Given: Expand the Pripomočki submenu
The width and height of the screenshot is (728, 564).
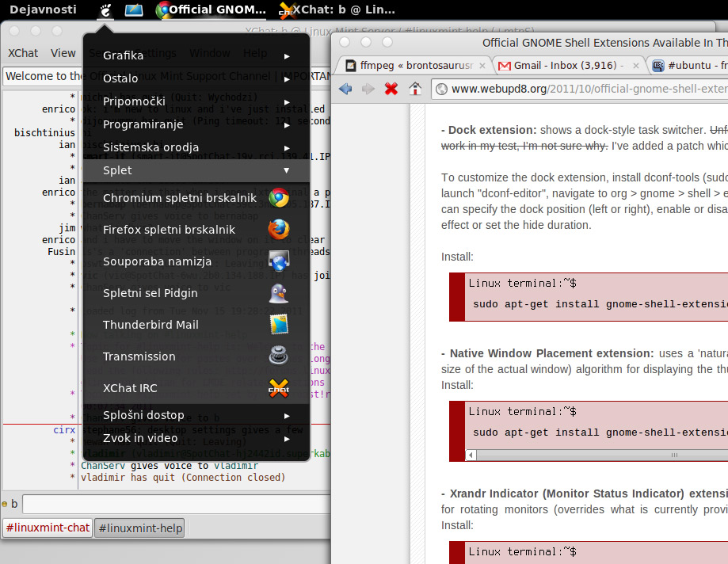Looking at the screenshot, I should 196,101.
